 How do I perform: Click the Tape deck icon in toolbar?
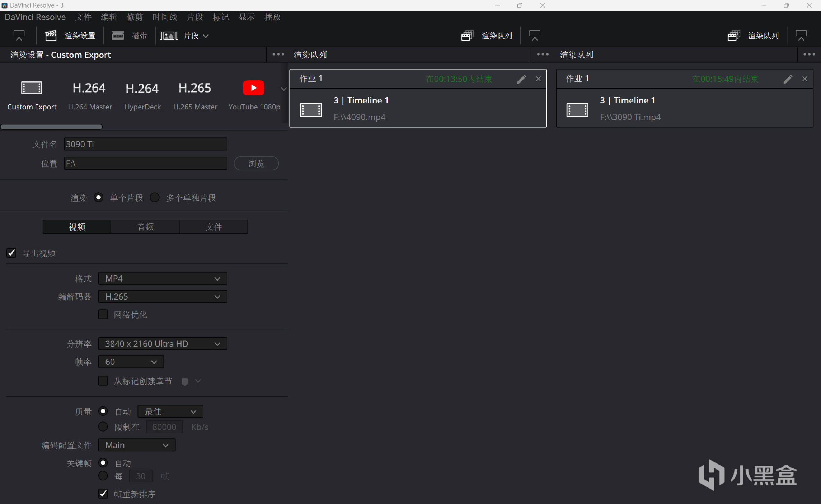118,36
